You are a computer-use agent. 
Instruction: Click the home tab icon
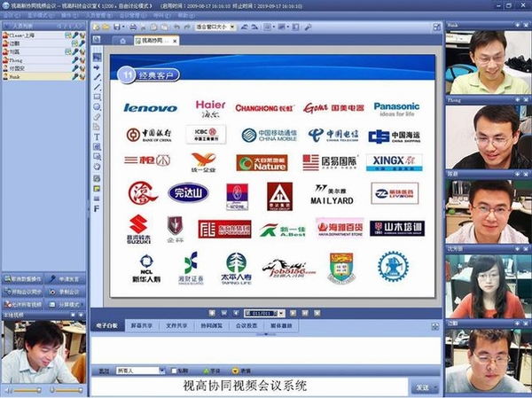(x=123, y=41)
